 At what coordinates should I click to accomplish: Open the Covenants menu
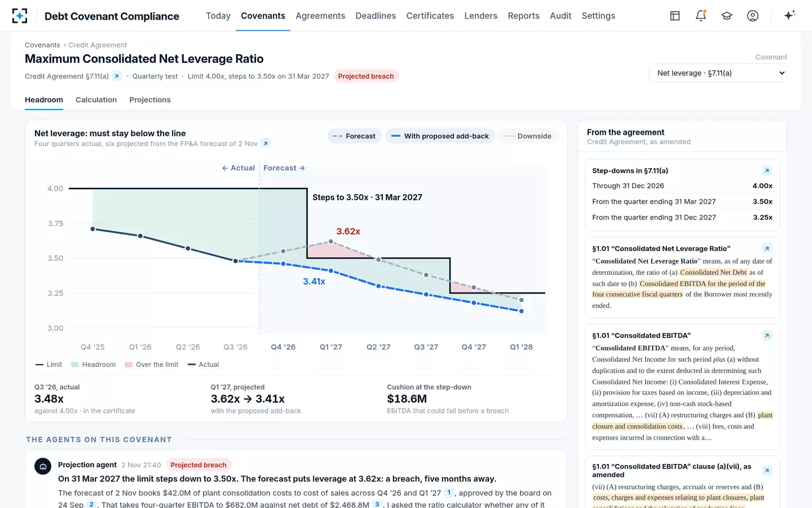coord(263,16)
